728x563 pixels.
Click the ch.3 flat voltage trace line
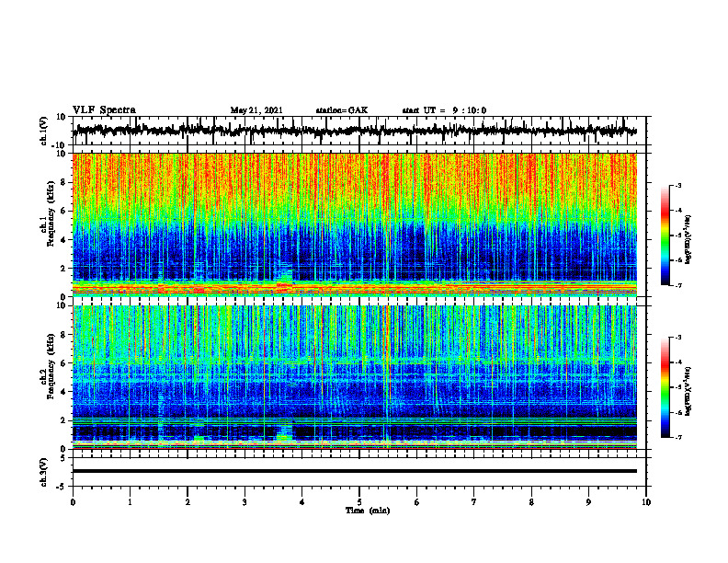pyautogui.click(x=355, y=471)
